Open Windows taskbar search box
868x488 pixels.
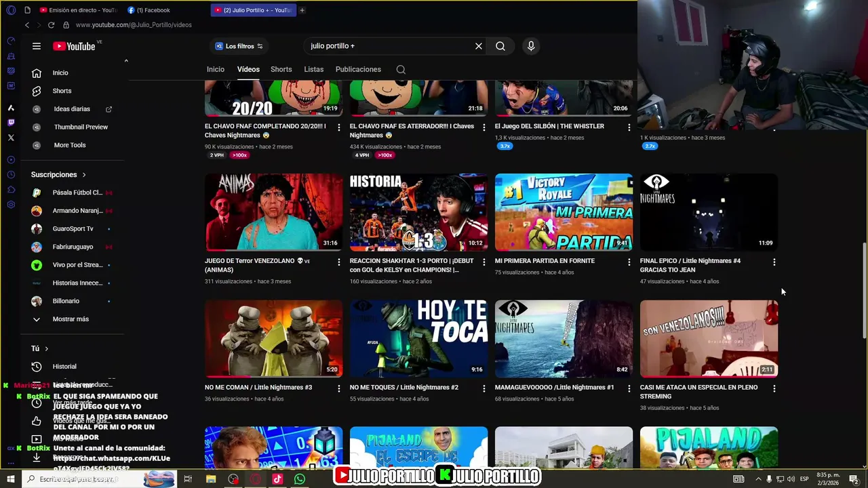pos(102,479)
